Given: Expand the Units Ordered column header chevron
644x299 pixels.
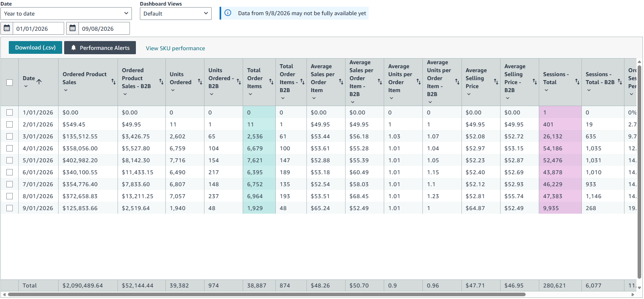Looking at the screenshot, I should (x=173, y=90).
